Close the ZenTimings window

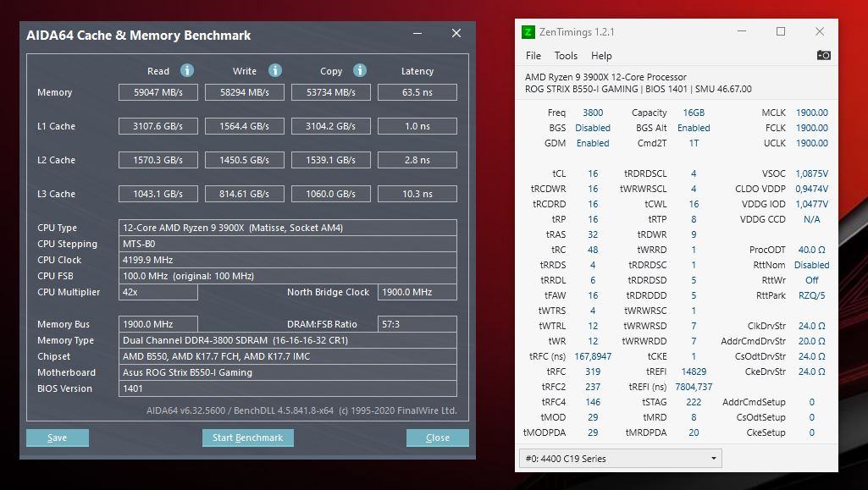[x=820, y=31]
